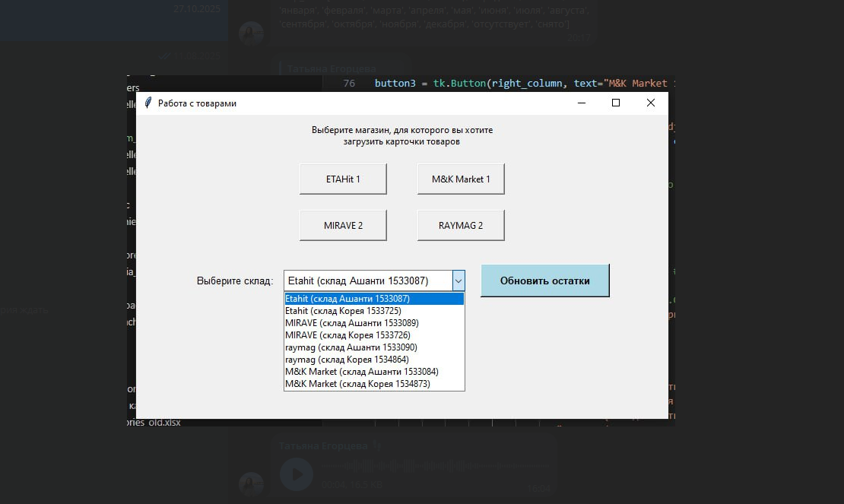The height and width of the screenshot is (504, 844).
Task: Select the MIRAVE 2 shop button
Action: (x=343, y=225)
